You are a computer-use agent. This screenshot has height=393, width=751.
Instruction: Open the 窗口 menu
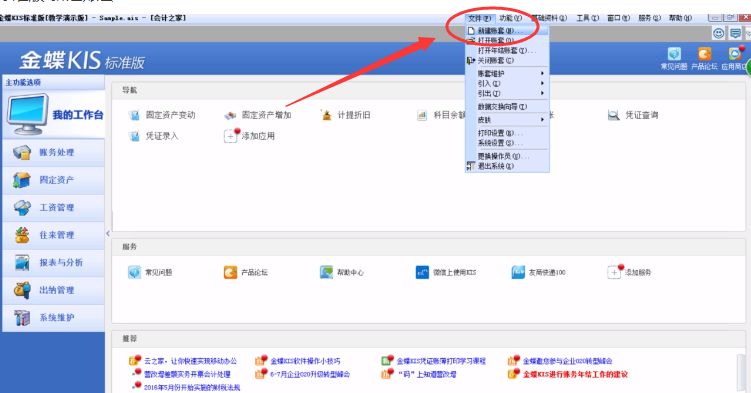pos(618,18)
